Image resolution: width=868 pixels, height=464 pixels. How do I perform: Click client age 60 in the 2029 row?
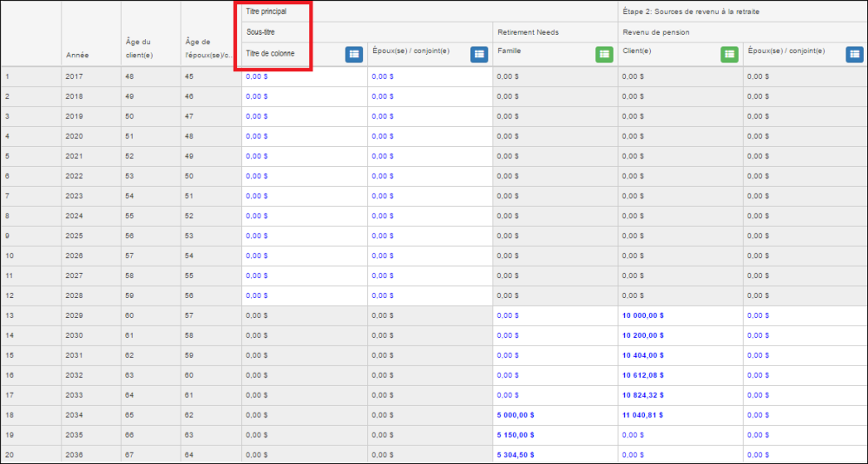[x=129, y=315]
